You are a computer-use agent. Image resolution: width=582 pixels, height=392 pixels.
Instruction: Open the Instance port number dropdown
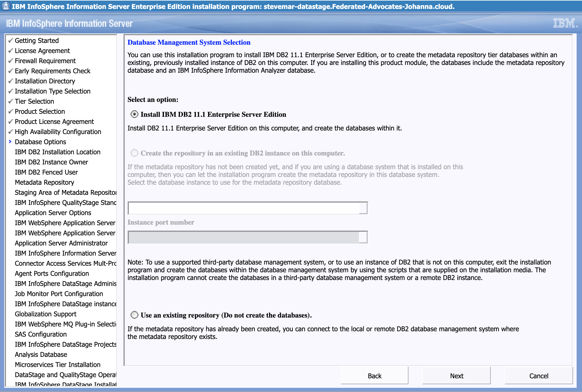click(363, 237)
